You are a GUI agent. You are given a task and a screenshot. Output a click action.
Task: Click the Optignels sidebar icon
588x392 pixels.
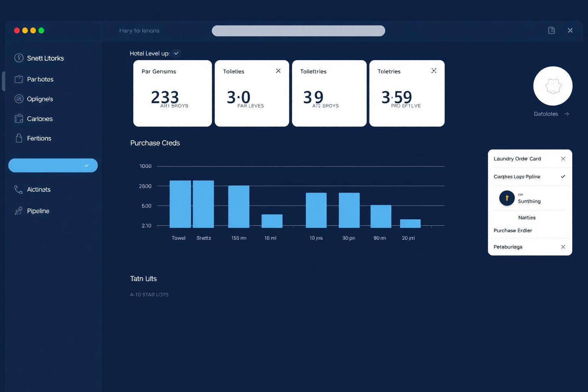pyautogui.click(x=19, y=99)
